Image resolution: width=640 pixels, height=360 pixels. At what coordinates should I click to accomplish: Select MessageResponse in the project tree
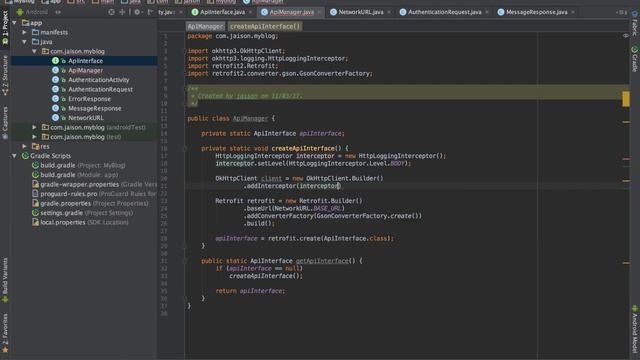click(x=95, y=108)
